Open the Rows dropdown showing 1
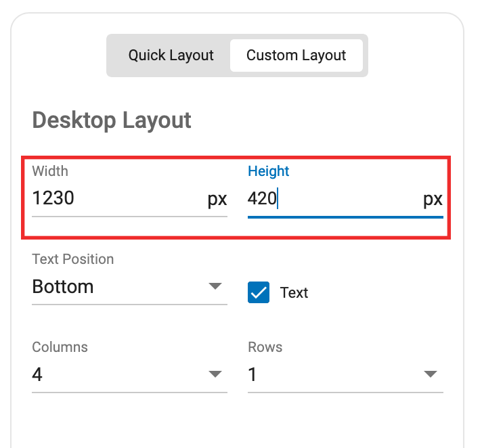Screen dimensions: 482x448 pos(345,374)
